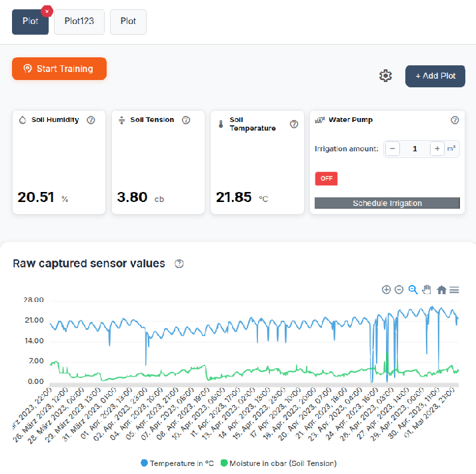Viewport: 476px width, 474px height.
Task: Decrease irrigation amount with minus button
Action: (393, 149)
